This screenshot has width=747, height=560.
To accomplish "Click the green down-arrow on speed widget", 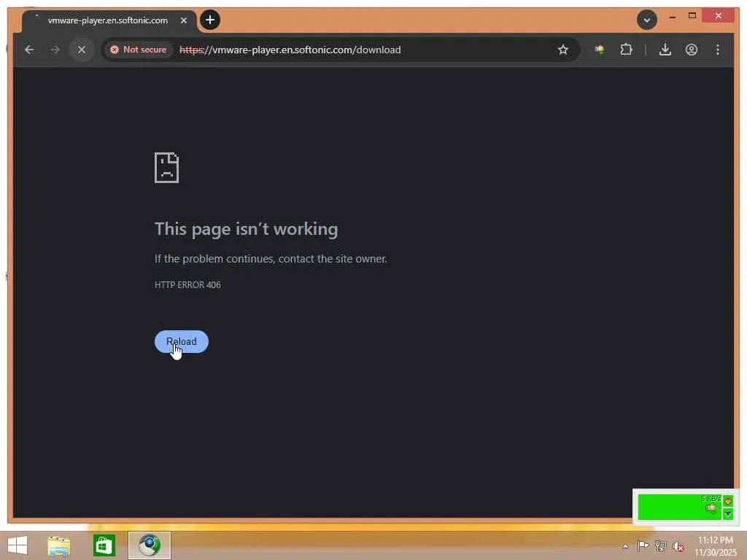I will click(x=728, y=514).
